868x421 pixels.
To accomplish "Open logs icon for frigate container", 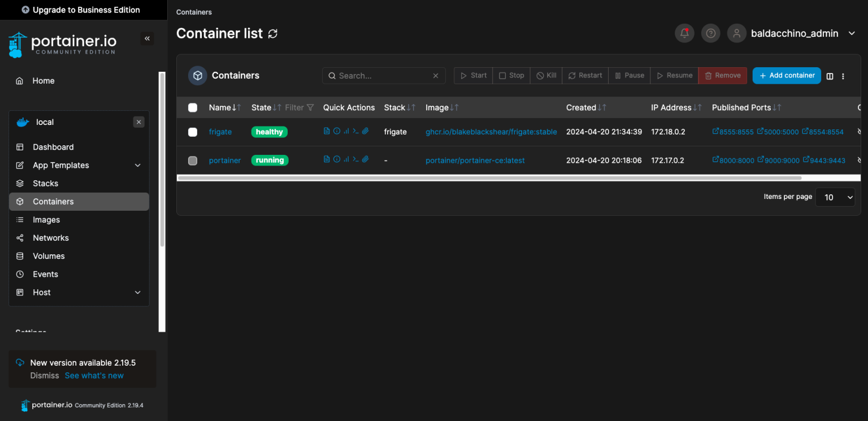I will (x=327, y=131).
